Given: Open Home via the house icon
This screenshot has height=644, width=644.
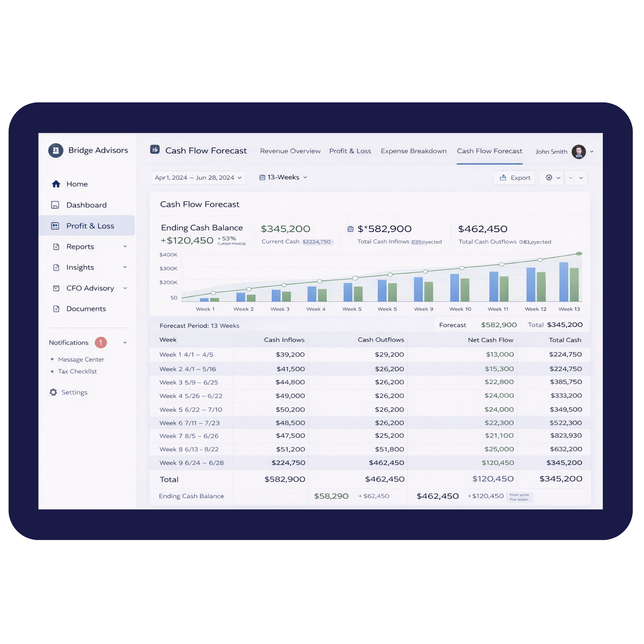Looking at the screenshot, I should pos(56,184).
